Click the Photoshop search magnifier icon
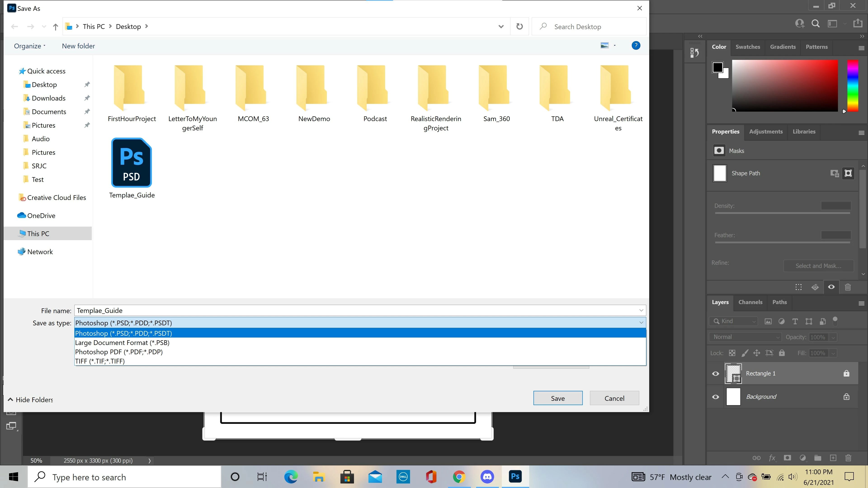The height and width of the screenshot is (488, 868). tap(815, 23)
